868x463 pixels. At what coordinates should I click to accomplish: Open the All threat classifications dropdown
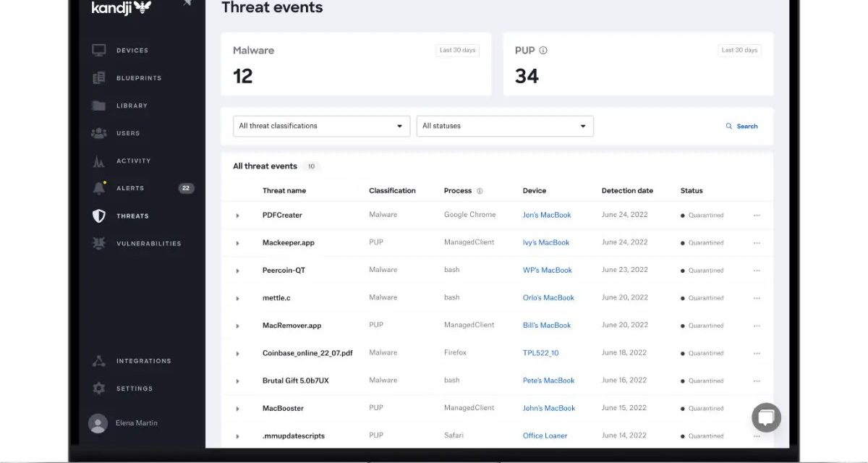(x=321, y=126)
